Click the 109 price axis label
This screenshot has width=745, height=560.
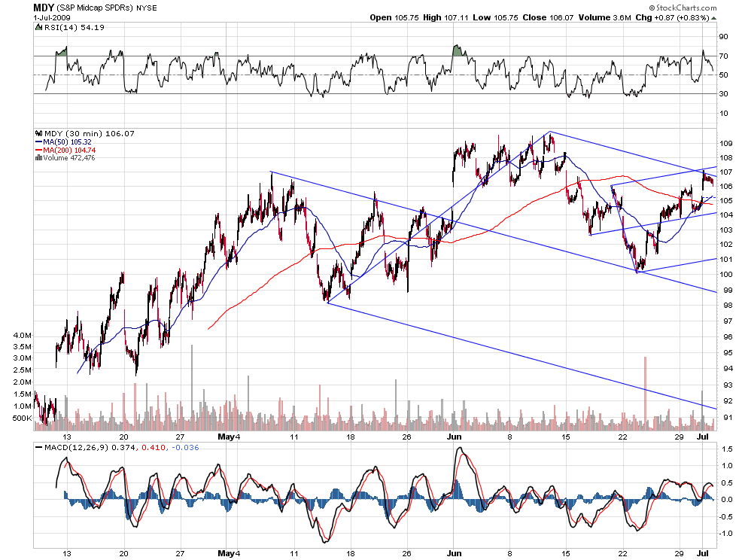[x=726, y=144]
